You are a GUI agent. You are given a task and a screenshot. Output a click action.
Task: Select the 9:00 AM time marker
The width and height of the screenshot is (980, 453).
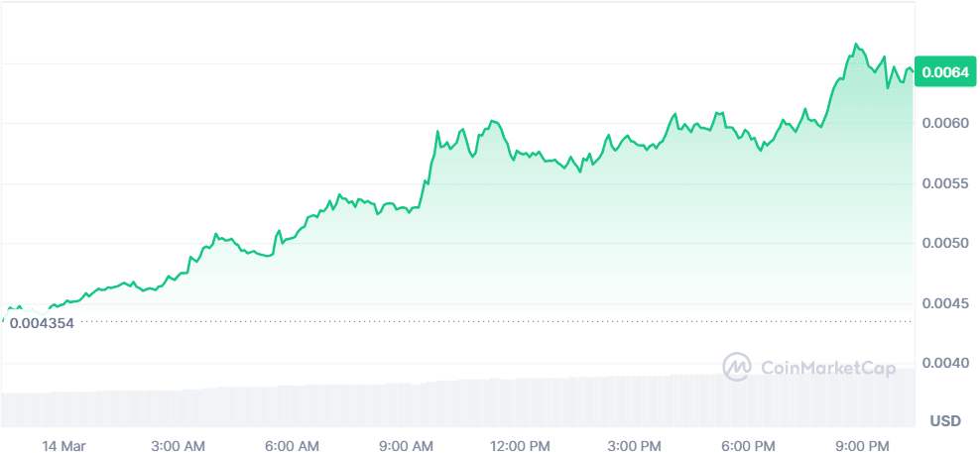(408, 446)
